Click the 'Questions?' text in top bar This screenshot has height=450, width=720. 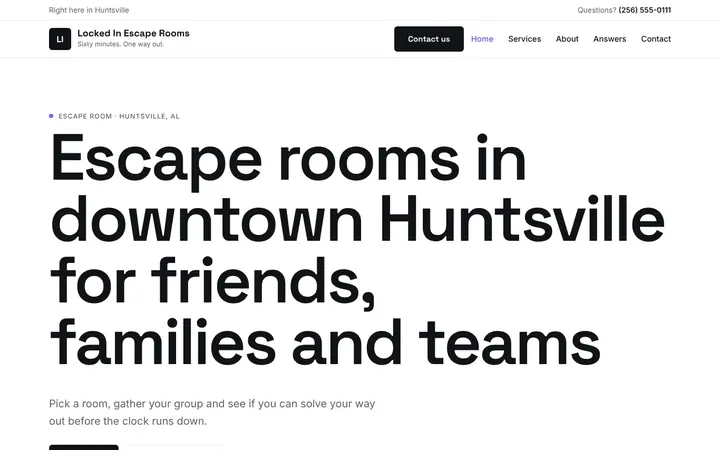[x=597, y=10]
